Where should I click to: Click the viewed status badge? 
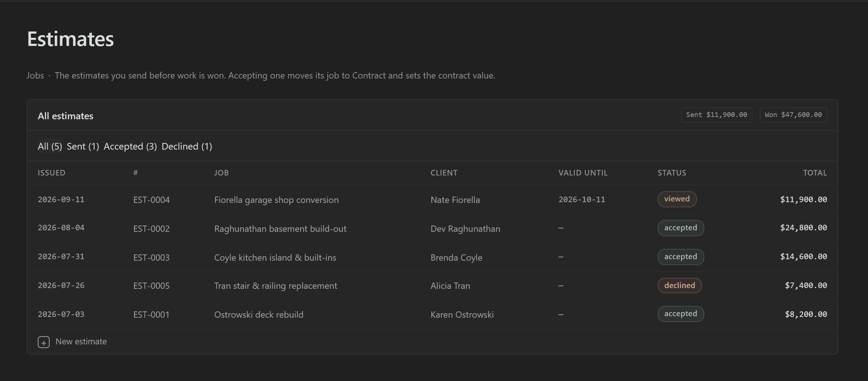[677, 199]
